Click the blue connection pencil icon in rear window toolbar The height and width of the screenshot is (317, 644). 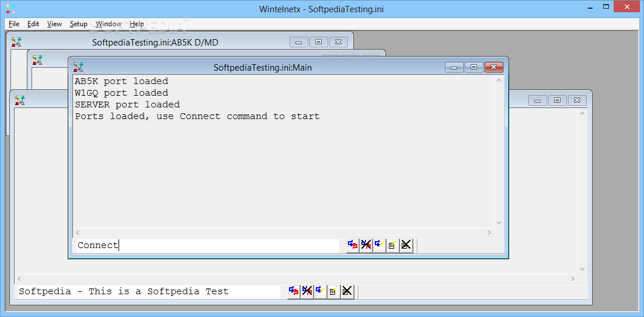pos(321,291)
